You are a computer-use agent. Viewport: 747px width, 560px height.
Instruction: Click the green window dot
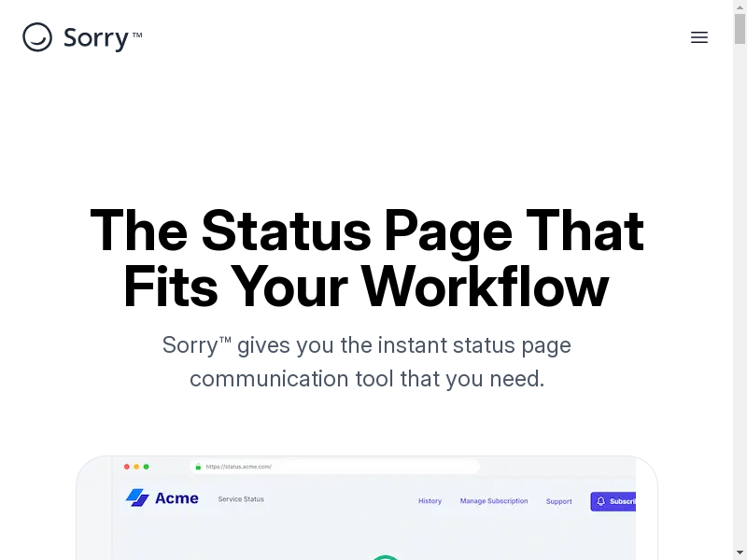pyautogui.click(x=146, y=467)
